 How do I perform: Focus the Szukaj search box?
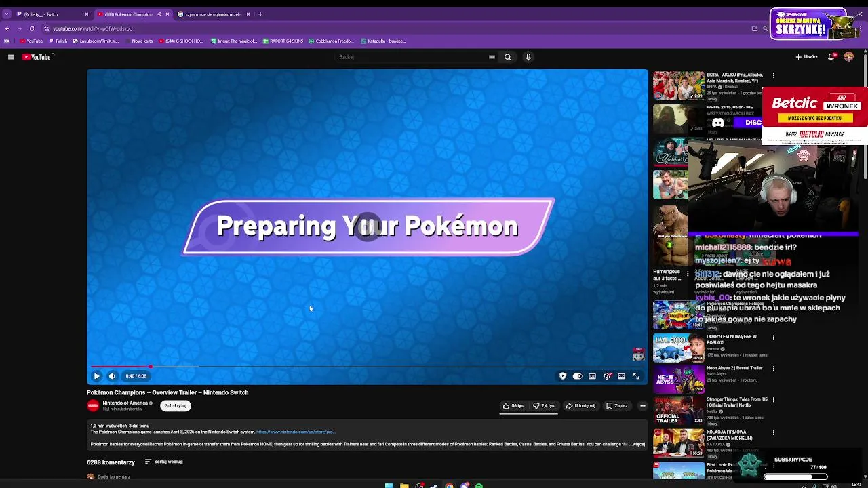pyautogui.click(x=412, y=57)
